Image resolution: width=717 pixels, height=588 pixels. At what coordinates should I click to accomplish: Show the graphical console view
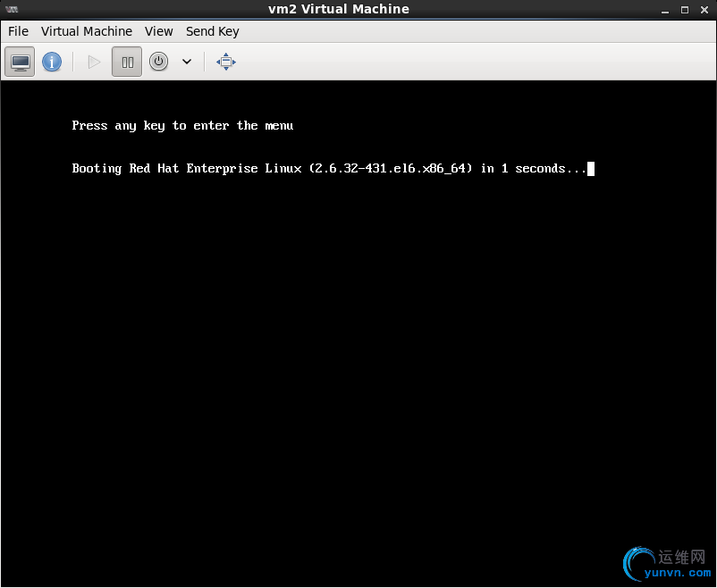[20, 62]
